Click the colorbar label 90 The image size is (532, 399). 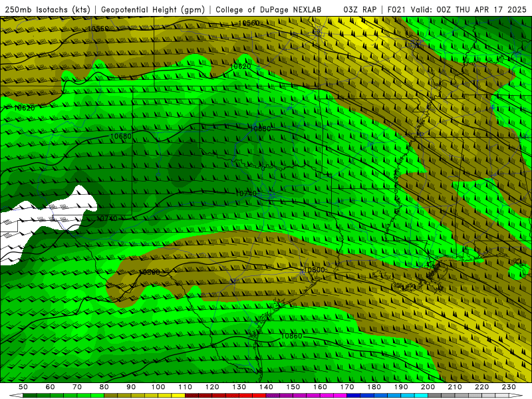coord(131,387)
